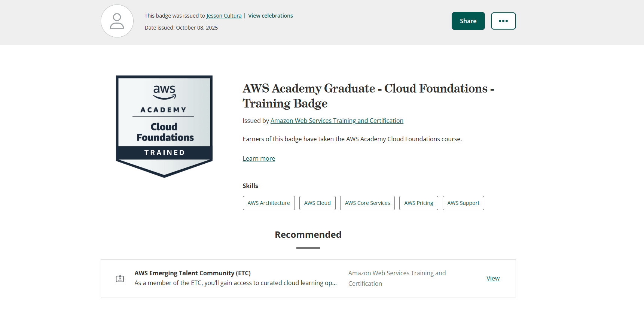Viewport: 644px width, 309px height.
Task: Select the AWS Pricing skill tag
Action: click(x=418, y=203)
